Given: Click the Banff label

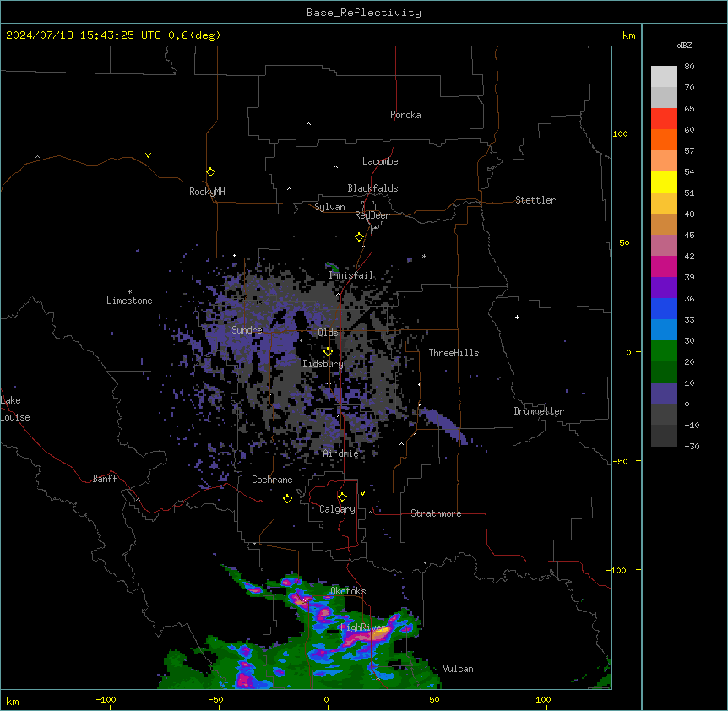Looking at the screenshot, I should (105, 479).
